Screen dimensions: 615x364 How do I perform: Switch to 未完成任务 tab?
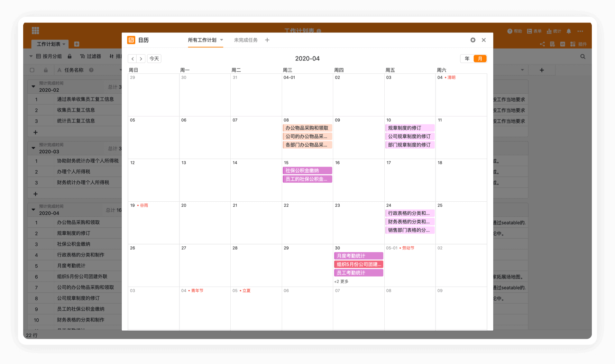tap(246, 40)
